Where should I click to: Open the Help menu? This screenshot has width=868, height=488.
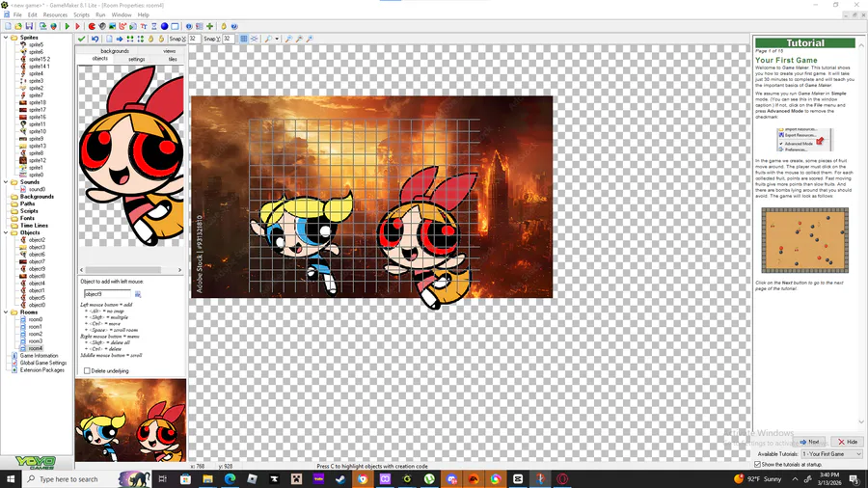pos(144,14)
